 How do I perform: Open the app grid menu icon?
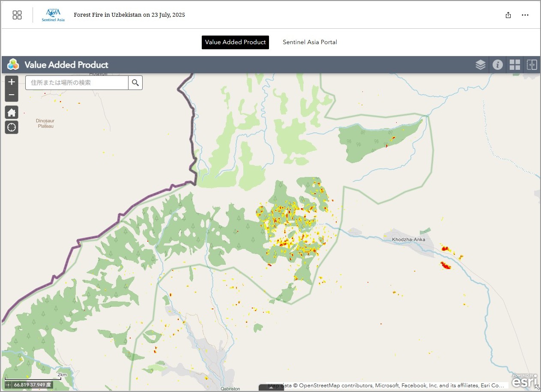tap(17, 15)
